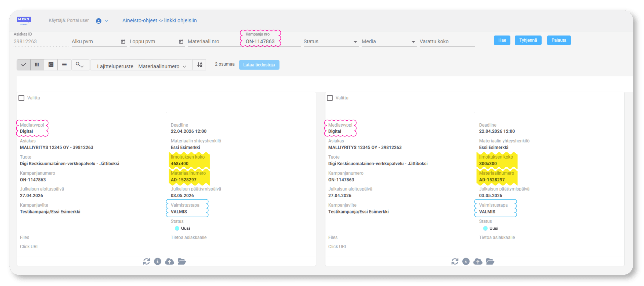Click the upload cloud icon in first card
The image size is (644, 286).
point(169,261)
